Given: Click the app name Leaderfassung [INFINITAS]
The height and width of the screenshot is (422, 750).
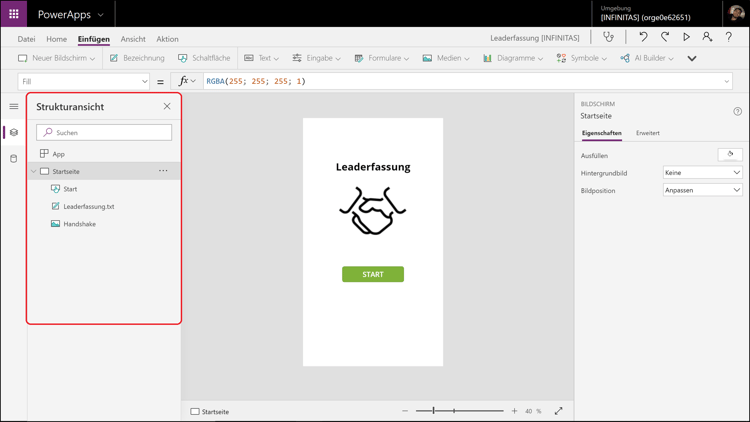Looking at the screenshot, I should (x=535, y=38).
